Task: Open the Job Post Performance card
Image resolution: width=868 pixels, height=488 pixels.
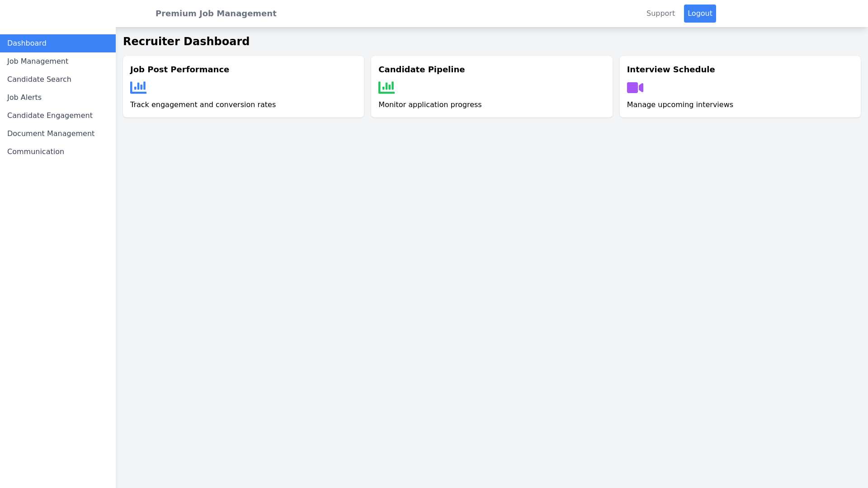Action: pyautogui.click(x=243, y=86)
